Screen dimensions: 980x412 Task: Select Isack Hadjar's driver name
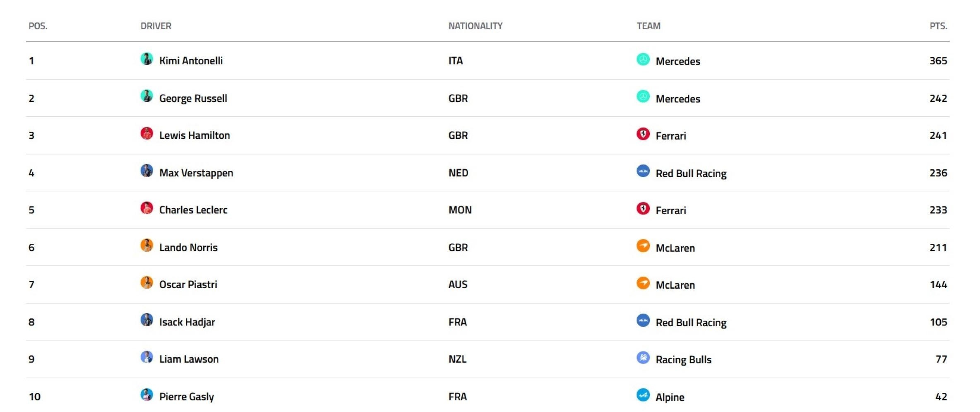click(x=187, y=322)
